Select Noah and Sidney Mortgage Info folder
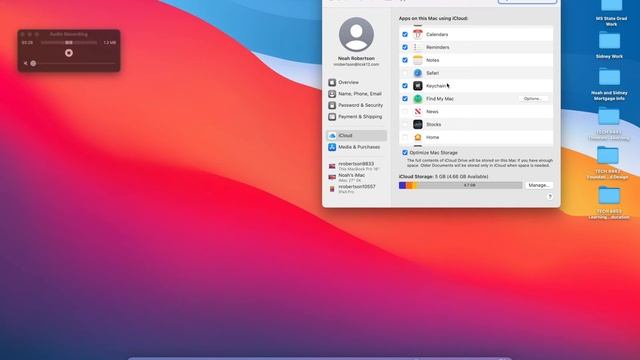 609,84
